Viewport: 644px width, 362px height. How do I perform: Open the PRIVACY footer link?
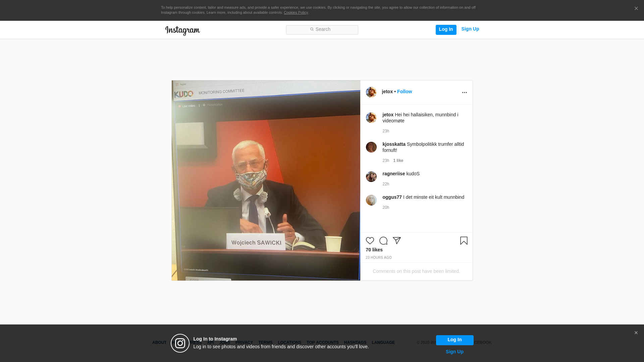244,343
